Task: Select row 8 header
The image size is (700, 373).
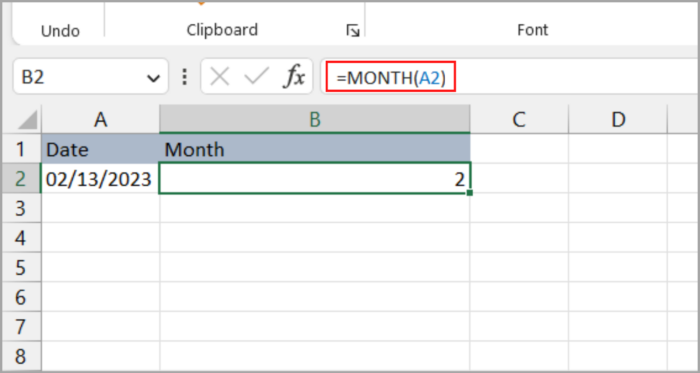Action: 21,356
